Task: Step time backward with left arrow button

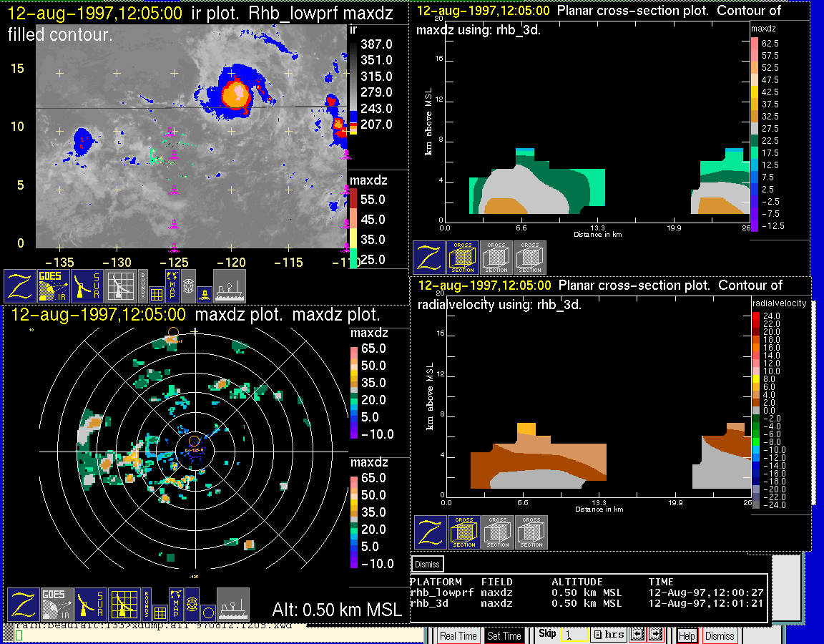Action: point(637,635)
